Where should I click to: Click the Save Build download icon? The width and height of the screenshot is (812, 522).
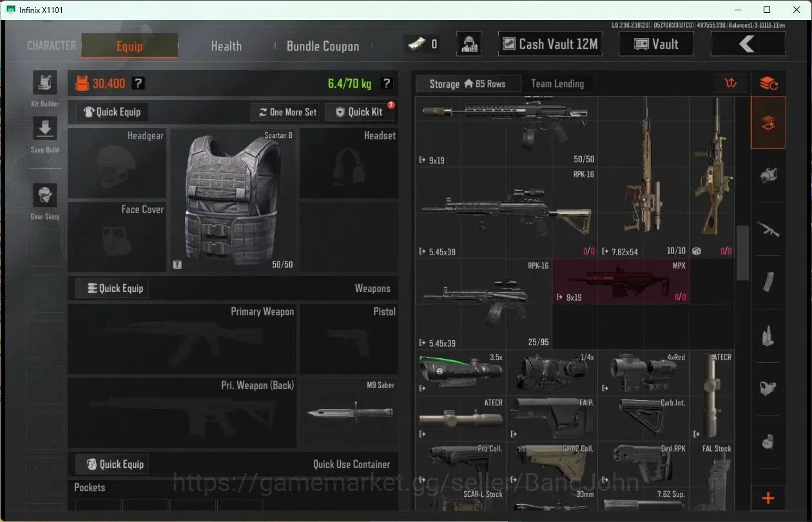pos(44,129)
